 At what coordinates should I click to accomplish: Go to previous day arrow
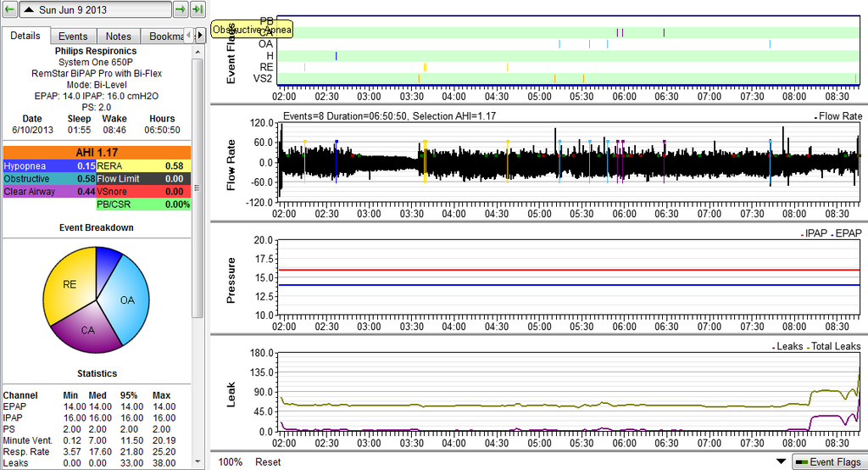9,9
